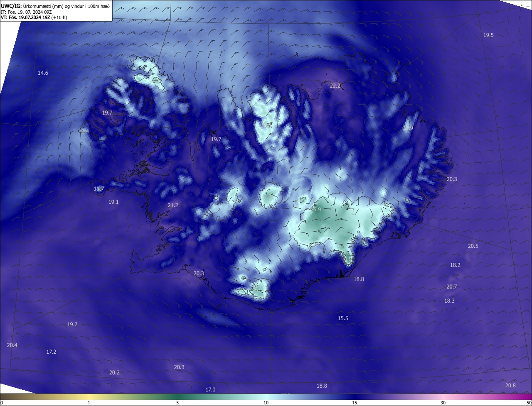Click the 50 mm tick on colour scale
532x406 pixels.
pyautogui.click(x=529, y=403)
